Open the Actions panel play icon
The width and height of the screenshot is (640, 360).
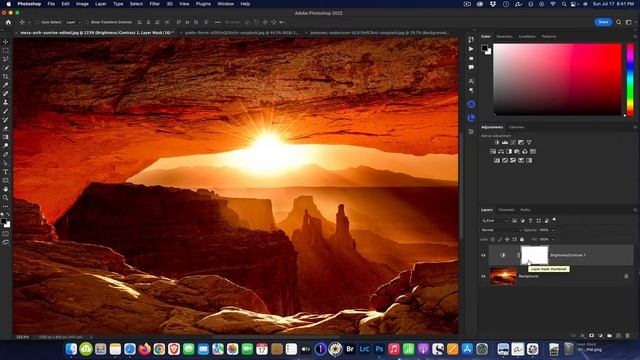(471, 49)
